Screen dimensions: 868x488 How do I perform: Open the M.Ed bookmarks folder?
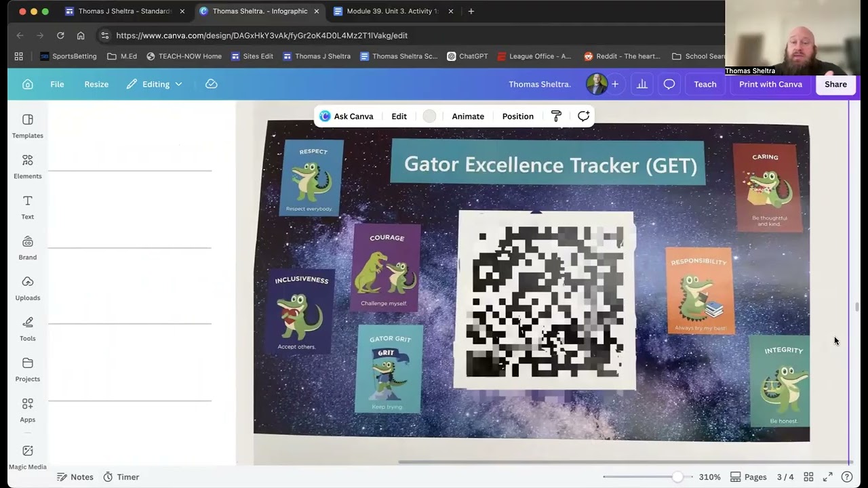(x=122, y=56)
